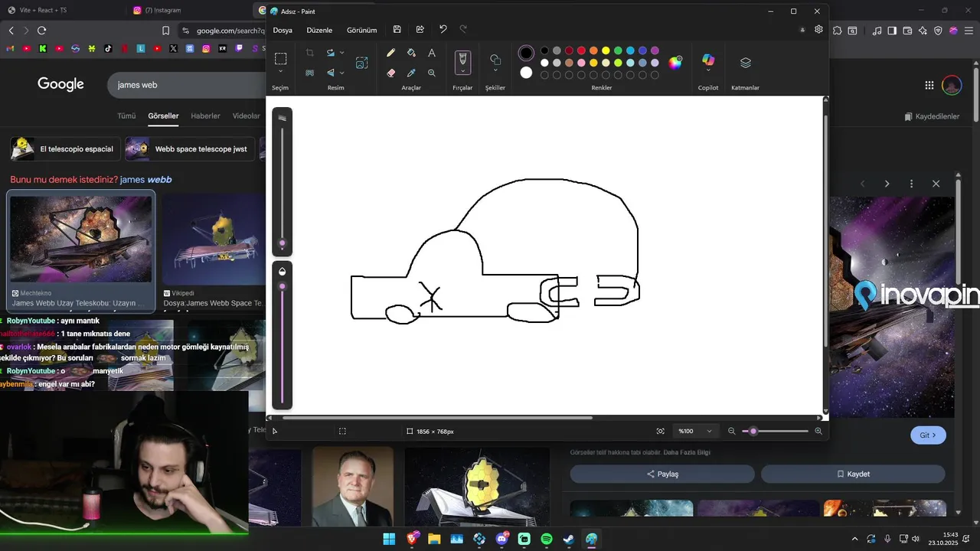Click the Redo arrow in Paint

tap(463, 30)
